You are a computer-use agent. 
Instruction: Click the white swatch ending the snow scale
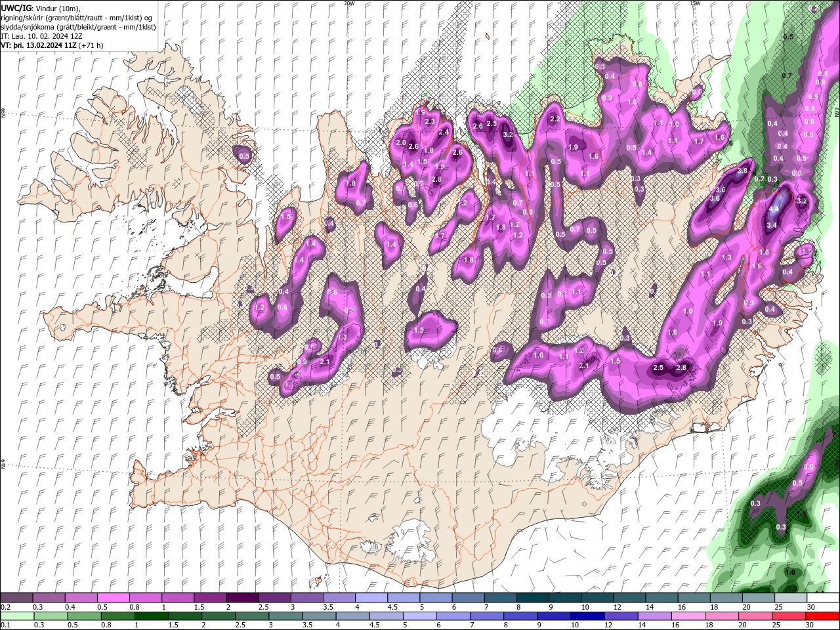pos(822,598)
